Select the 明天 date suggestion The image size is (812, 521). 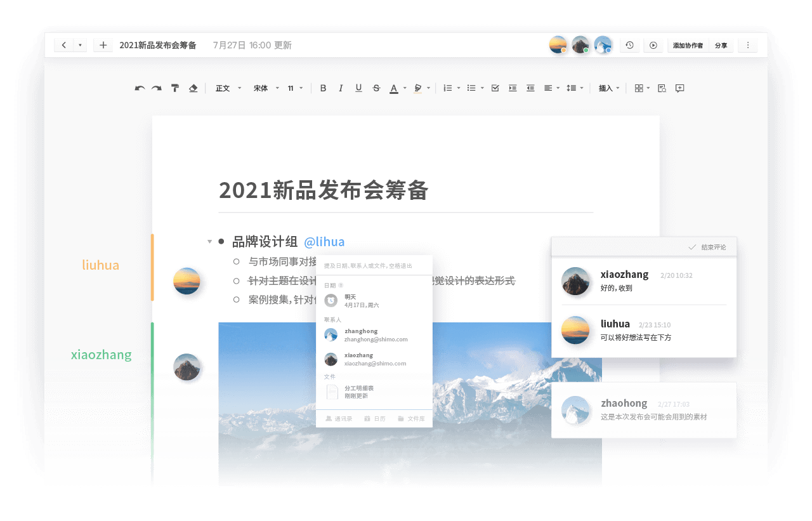point(374,300)
